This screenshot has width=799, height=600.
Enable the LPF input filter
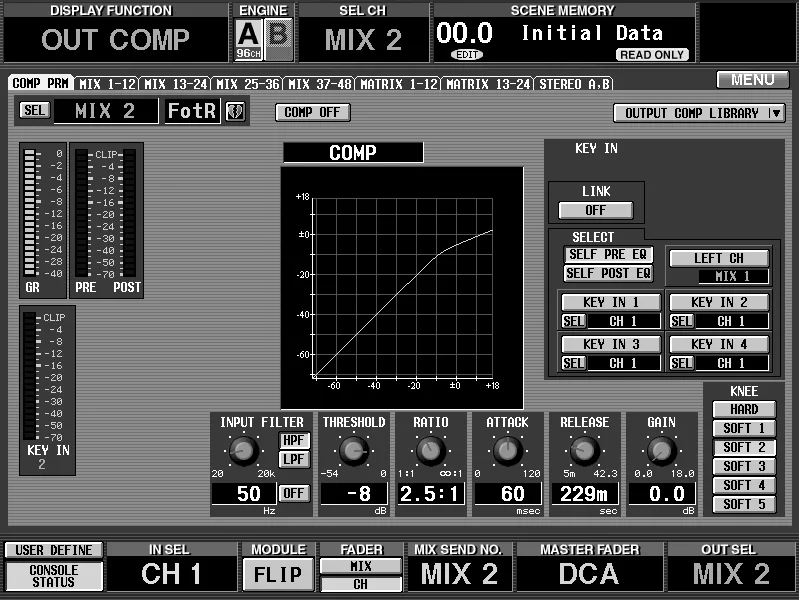coord(294,459)
